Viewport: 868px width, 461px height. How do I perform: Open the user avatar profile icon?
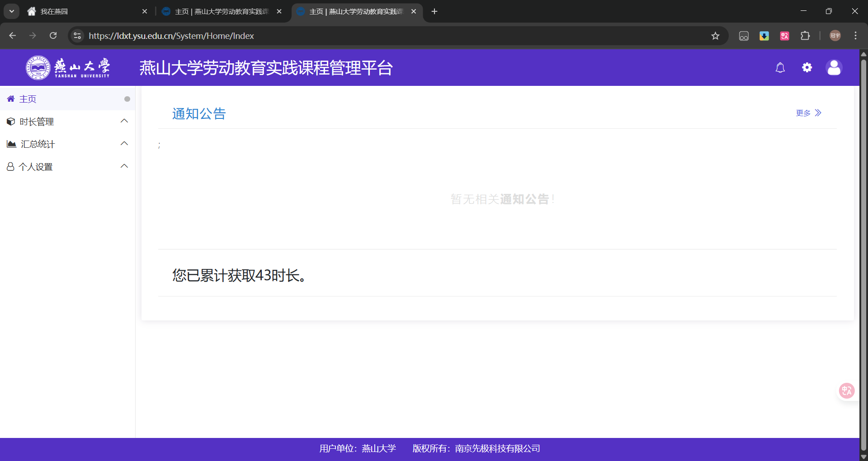[834, 67]
